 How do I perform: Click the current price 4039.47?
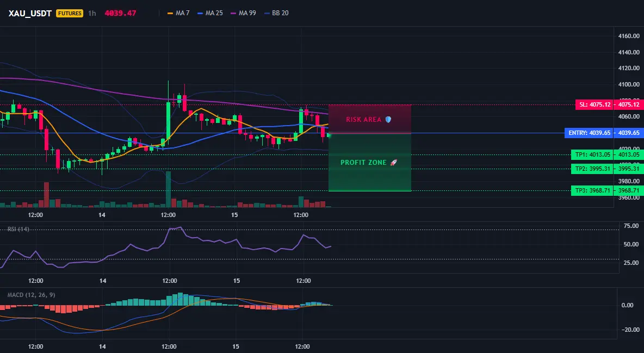120,13
